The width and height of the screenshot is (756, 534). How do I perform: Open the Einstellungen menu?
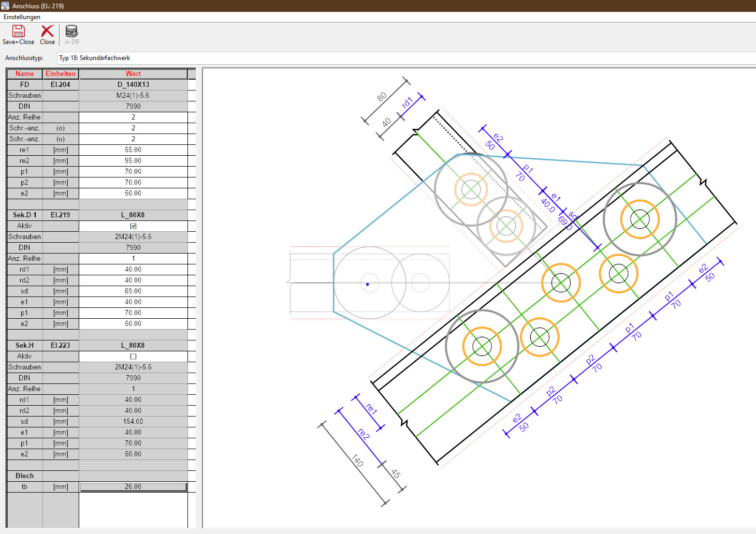22,17
